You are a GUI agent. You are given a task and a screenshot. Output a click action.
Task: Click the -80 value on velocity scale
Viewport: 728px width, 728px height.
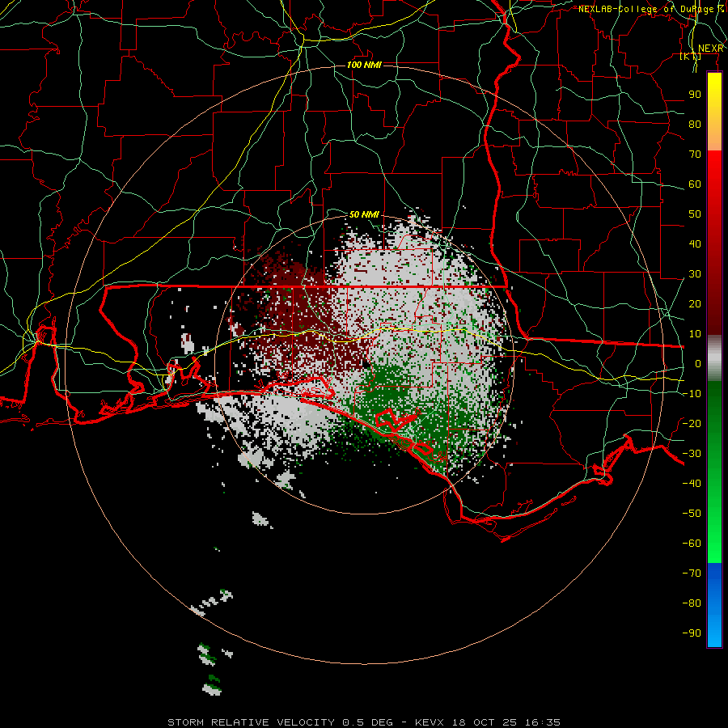[x=692, y=603]
